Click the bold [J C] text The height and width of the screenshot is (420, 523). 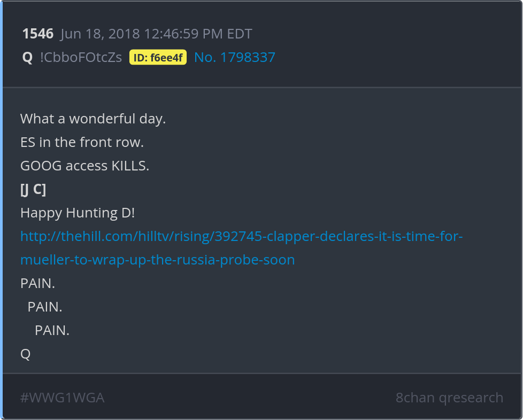point(33,189)
